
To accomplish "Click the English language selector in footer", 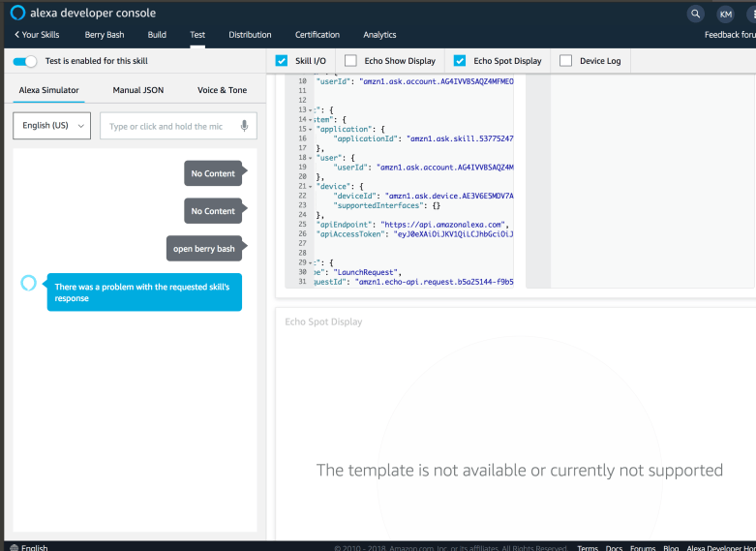I will coord(34,548).
